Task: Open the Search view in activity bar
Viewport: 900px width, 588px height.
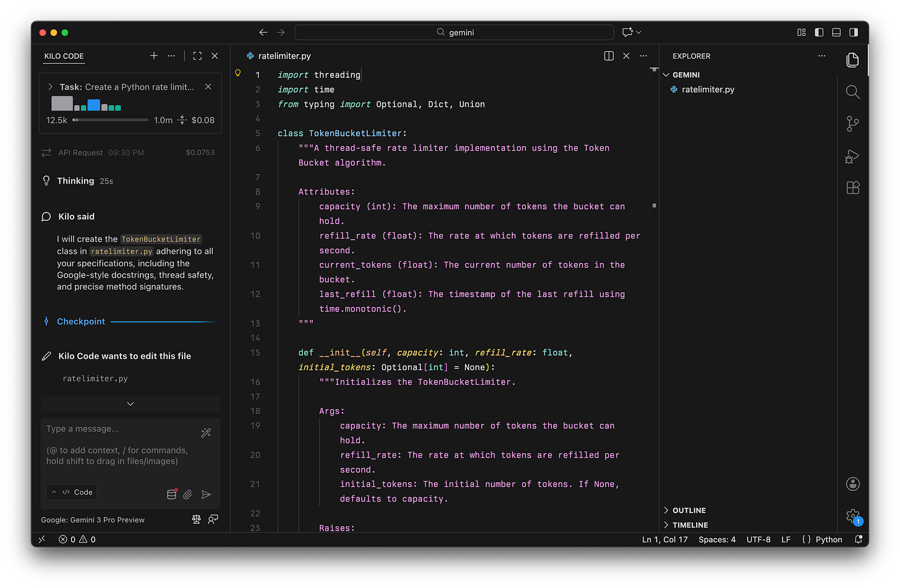Action: click(x=852, y=92)
